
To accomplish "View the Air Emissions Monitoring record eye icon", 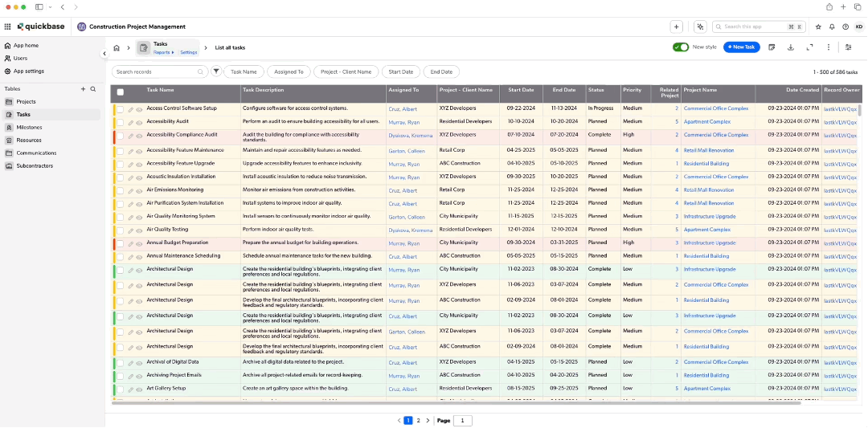I will [x=139, y=191].
